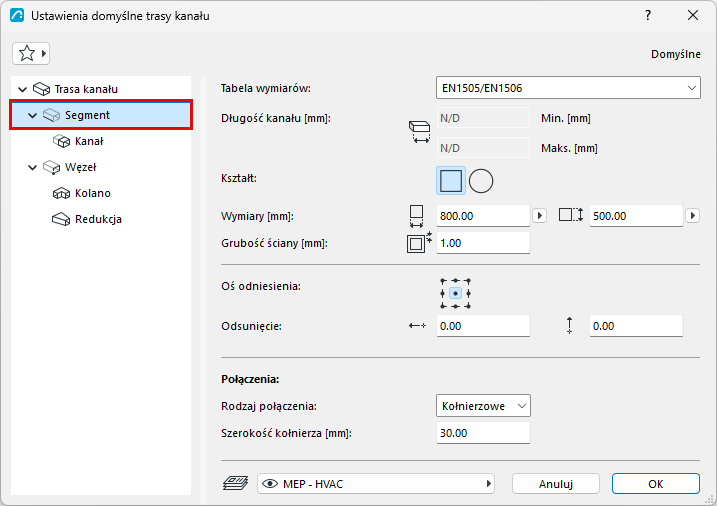Collapse the Węzeł tree node
Image resolution: width=717 pixels, height=506 pixels.
[x=32, y=168]
